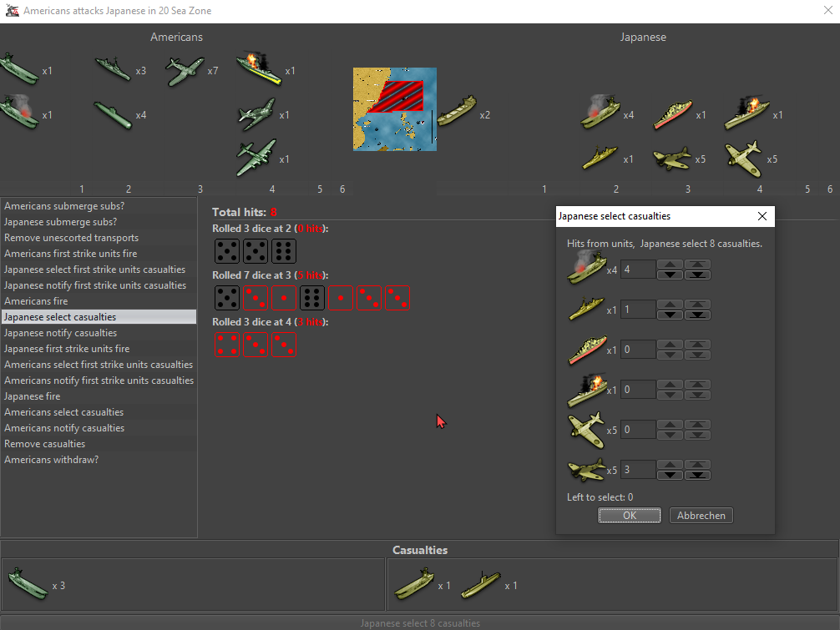Cancel the selection with Abbrechen

click(x=701, y=516)
